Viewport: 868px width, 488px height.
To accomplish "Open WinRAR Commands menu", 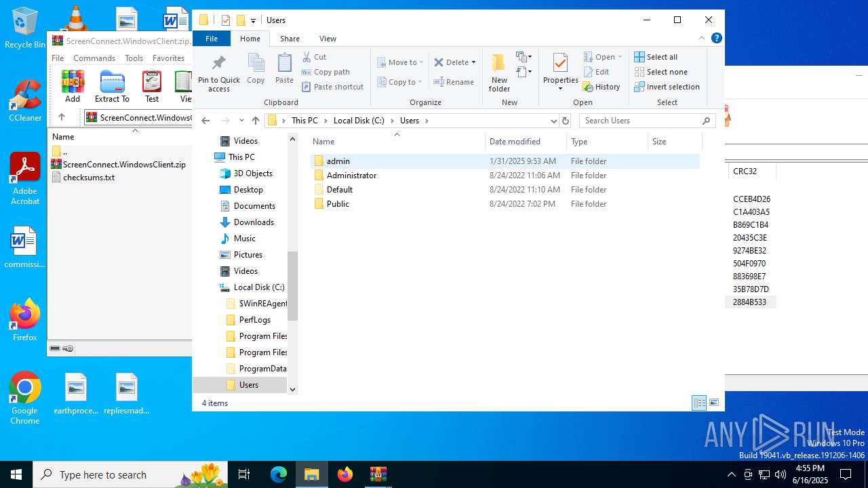I will pos(94,58).
